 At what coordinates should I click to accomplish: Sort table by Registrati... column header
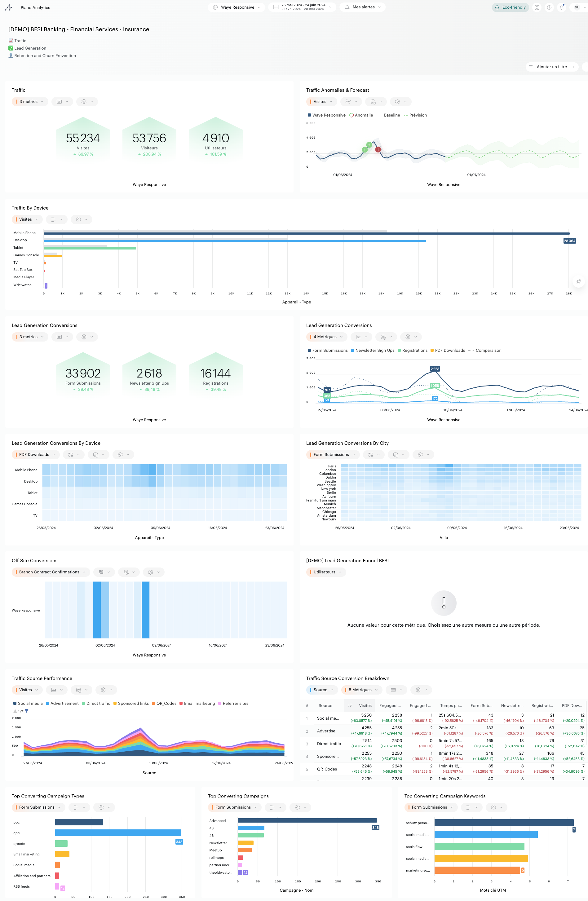pyautogui.click(x=542, y=706)
